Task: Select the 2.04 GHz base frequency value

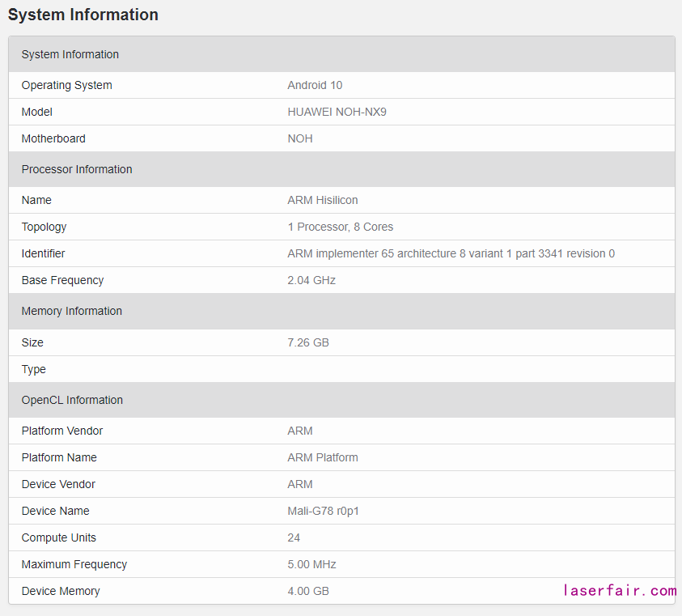Action: [x=311, y=280]
